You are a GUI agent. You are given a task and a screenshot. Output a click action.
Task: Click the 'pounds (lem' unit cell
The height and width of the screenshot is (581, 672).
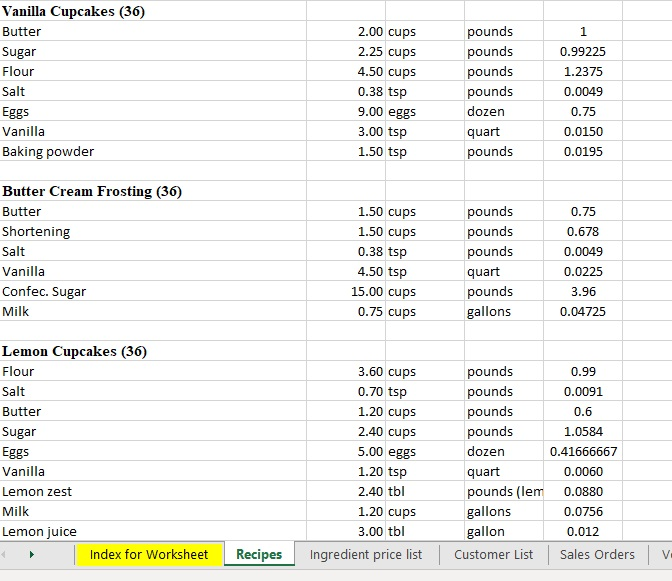504,491
